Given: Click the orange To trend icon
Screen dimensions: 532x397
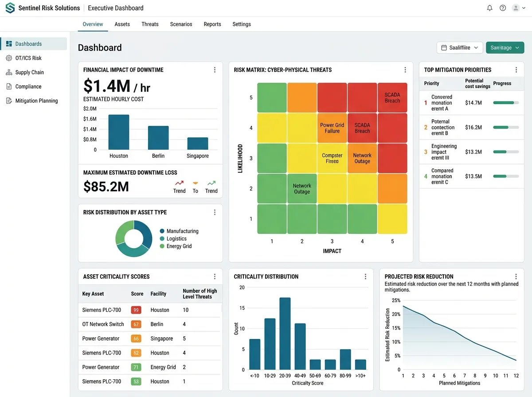Looking at the screenshot, I should pyautogui.click(x=195, y=183).
